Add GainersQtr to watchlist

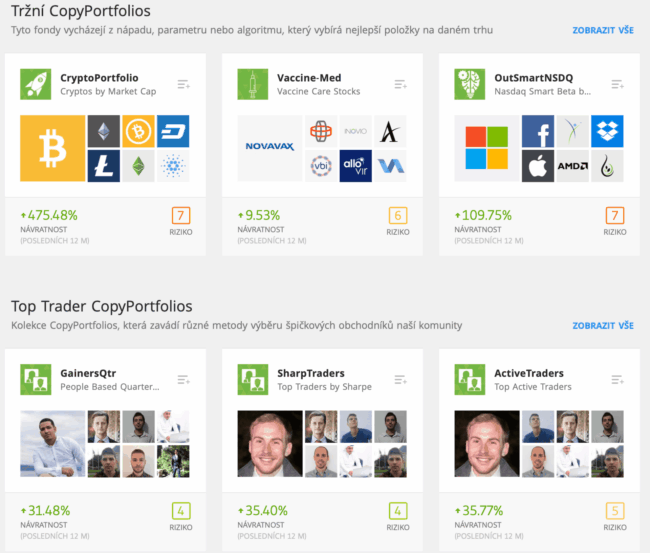pos(184,380)
